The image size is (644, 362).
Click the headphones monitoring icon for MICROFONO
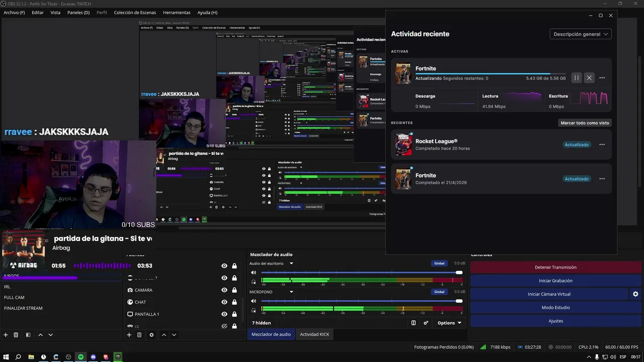pyautogui.click(x=254, y=310)
